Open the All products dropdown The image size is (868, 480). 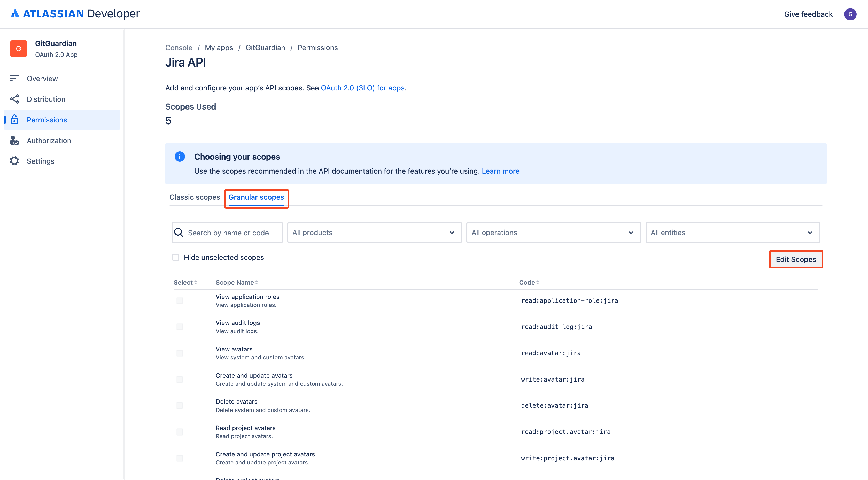374,233
